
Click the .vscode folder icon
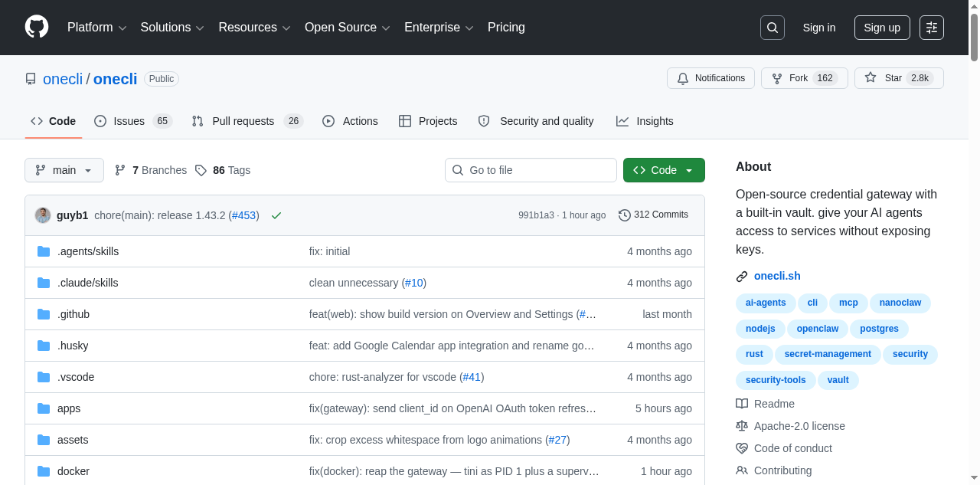(x=44, y=377)
